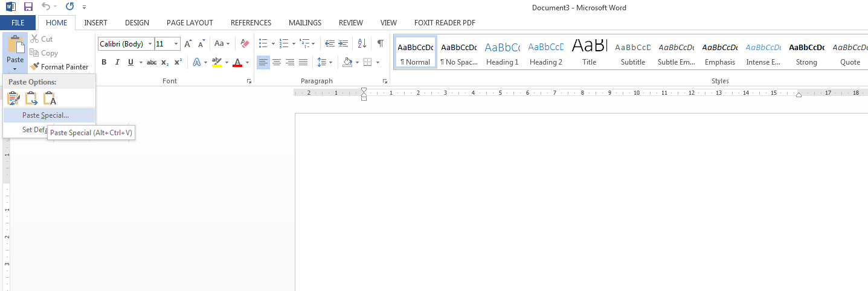This screenshot has height=291, width=868.
Task: Click the Grow Font icon
Action: click(188, 43)
